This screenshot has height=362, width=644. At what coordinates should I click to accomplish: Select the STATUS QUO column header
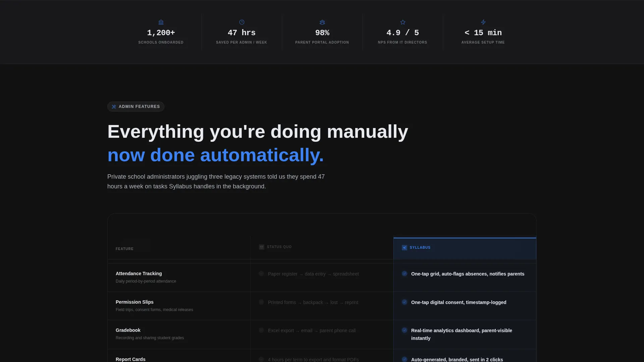pos(322,248)
